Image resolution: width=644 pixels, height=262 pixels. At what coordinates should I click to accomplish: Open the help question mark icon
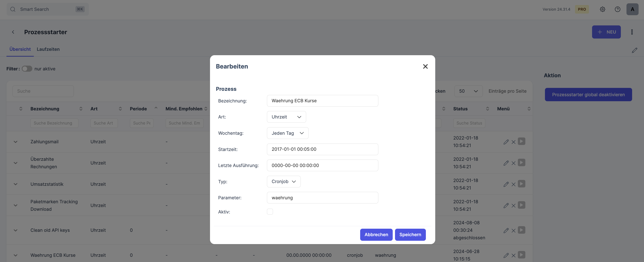pyautogui.click(x=617, y=9)
